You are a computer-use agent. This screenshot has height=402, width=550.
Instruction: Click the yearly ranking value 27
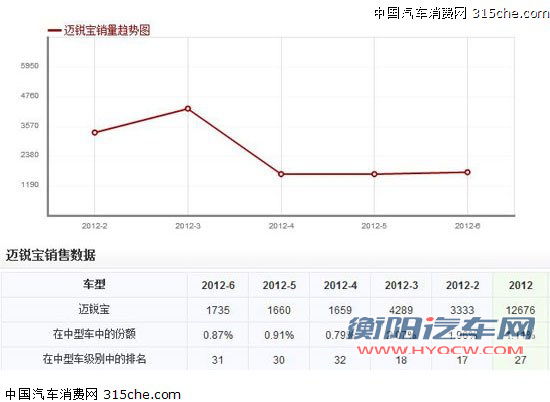pos(521,360)
